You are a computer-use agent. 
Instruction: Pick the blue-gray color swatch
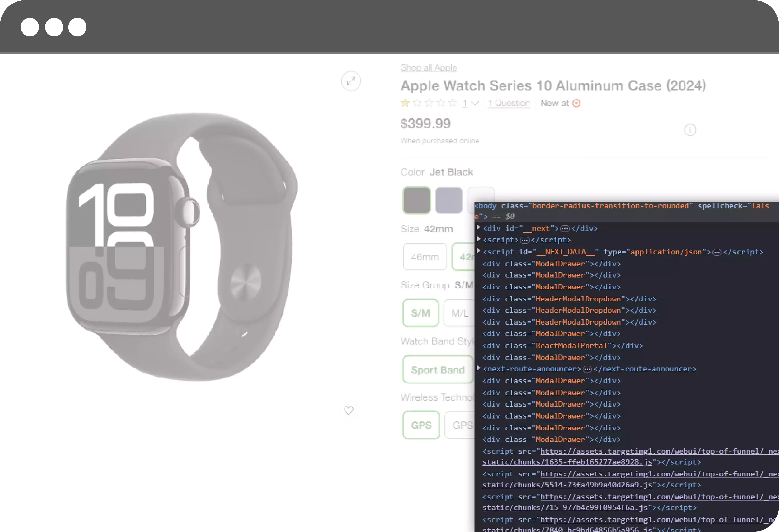(448, 200)
